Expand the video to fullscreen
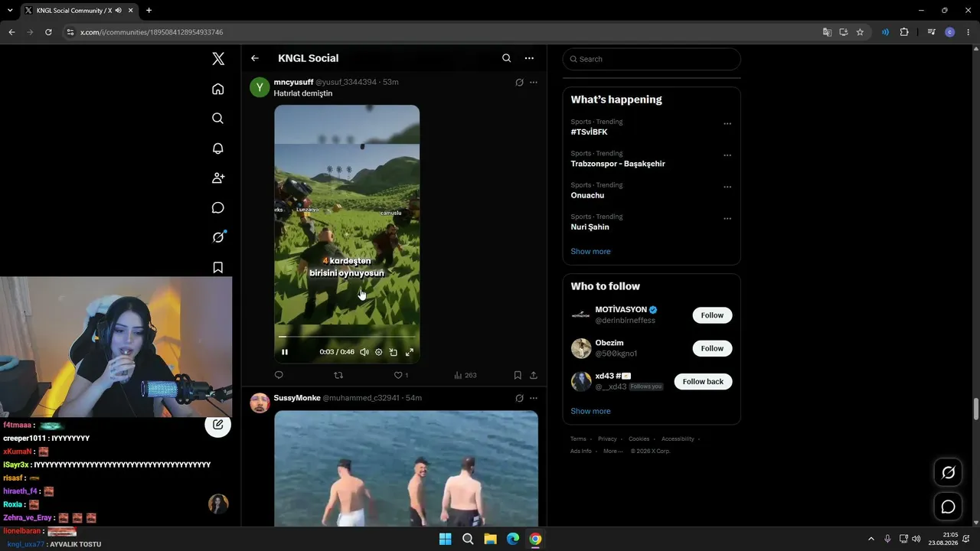This screenshot has width=980, height=551. [410, 352]
